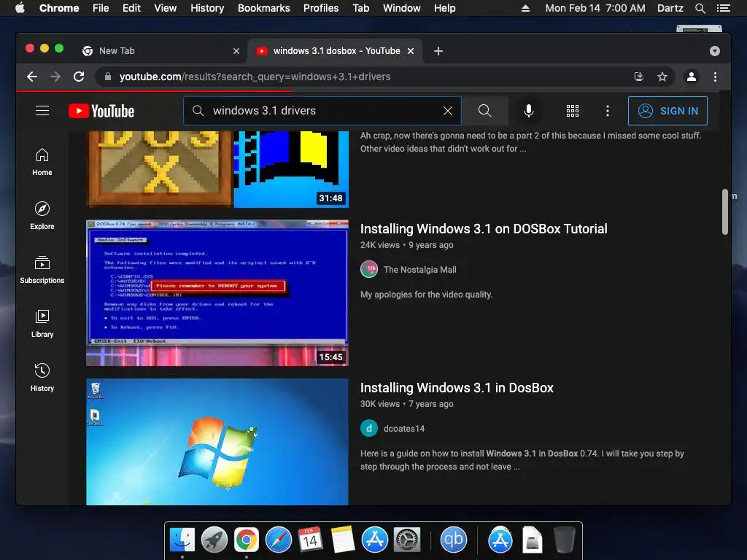Viewport: 747px width, 560px height.
Task: Go to Home in sidebar
Action: tap(42, 163)
